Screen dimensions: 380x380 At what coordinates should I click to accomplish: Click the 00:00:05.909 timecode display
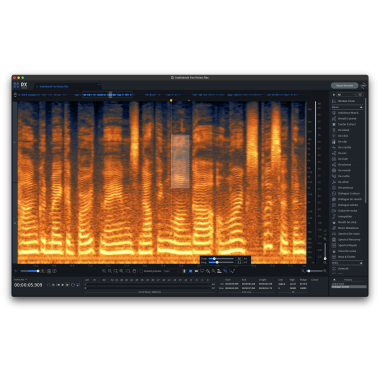click(x=28, y=285)
